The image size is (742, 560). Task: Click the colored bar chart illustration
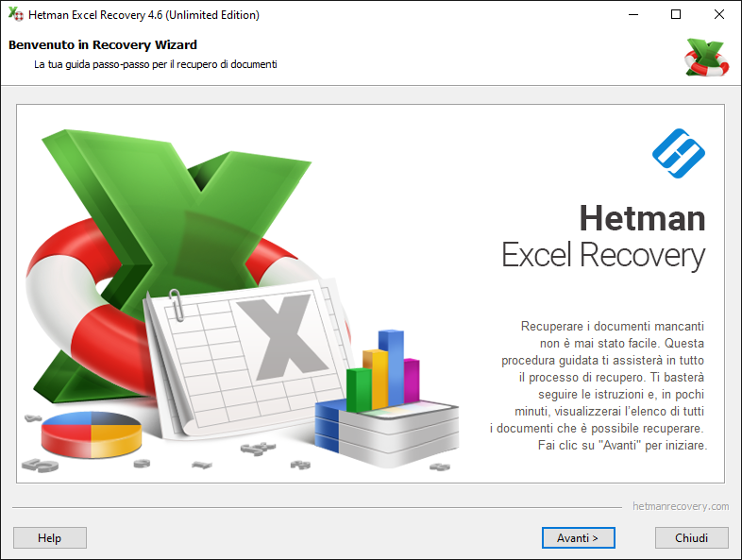click(x=383, y=370)
